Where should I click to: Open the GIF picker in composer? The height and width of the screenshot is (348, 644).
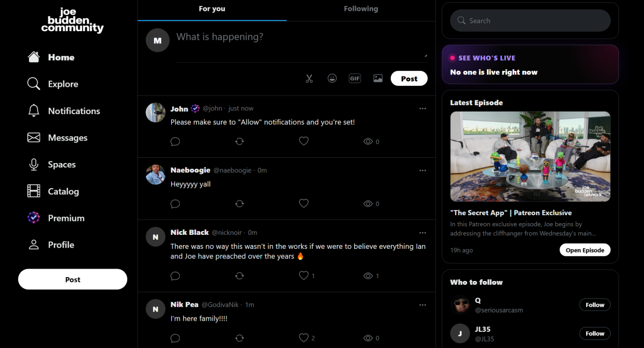(x=355, y=78)
